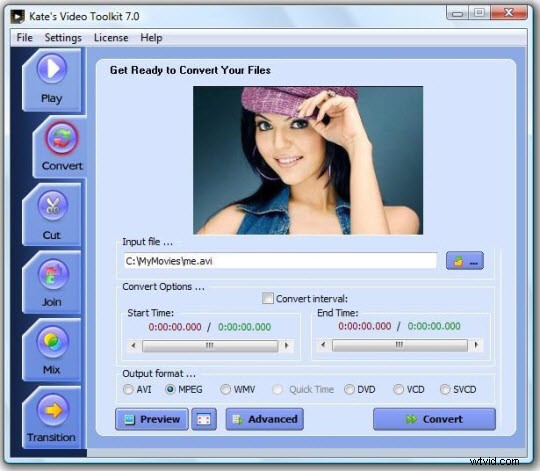Minimize the Kate's Video Toolkit window
This screenshot has height=471, width=540.
pos(458,13)
